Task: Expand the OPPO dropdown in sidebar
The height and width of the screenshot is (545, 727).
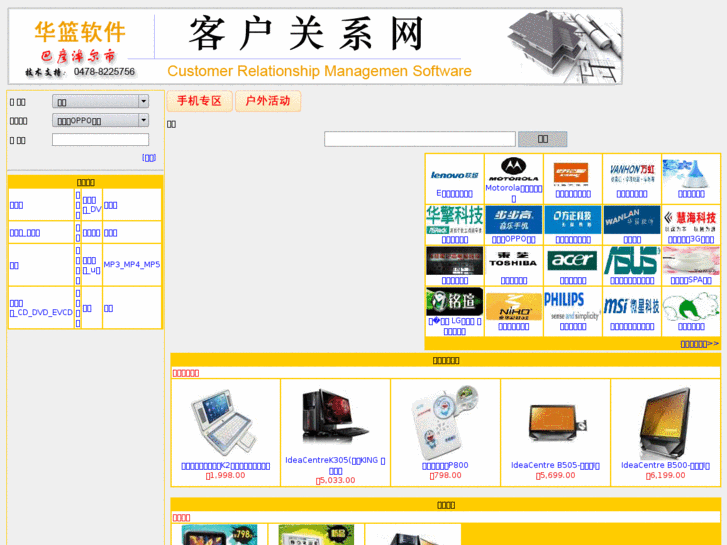Action: 100,120
